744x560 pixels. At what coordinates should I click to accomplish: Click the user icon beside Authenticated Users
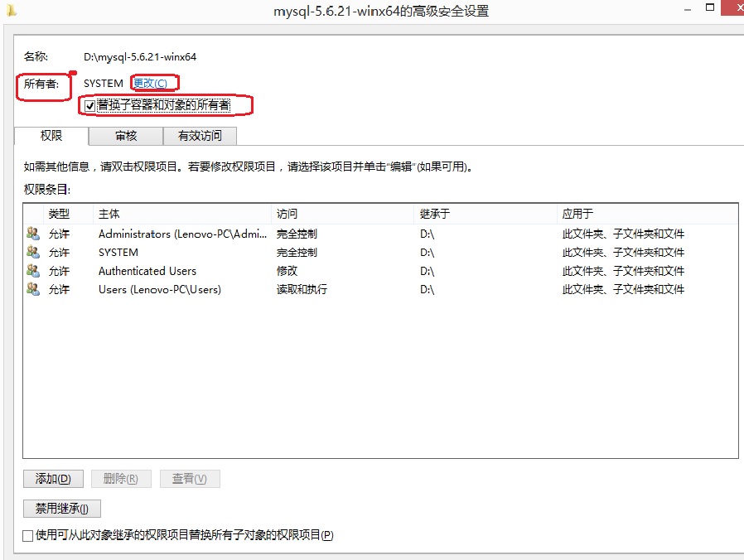(33, 271)
